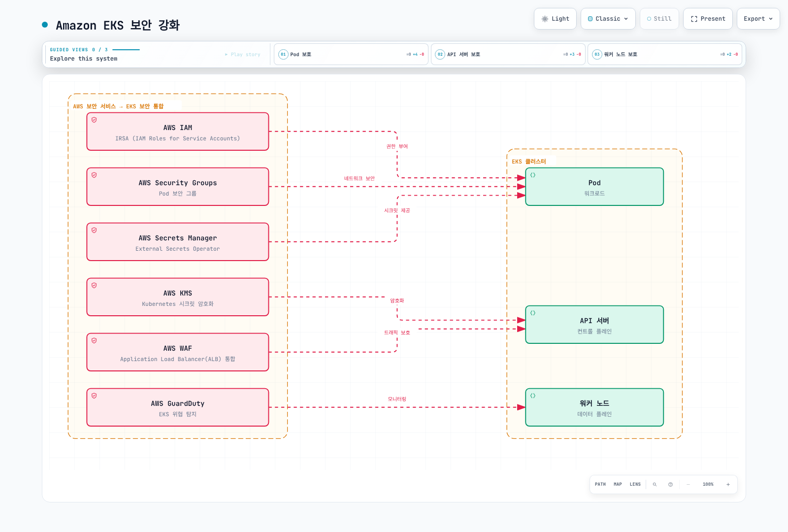
Task: Click IRSA (IAM Roles for Service Accounts) subtitle
Action: coord(178,138)
